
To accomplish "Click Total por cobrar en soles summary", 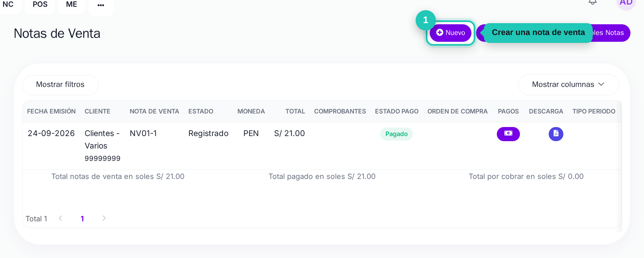I will coord(526,177).
